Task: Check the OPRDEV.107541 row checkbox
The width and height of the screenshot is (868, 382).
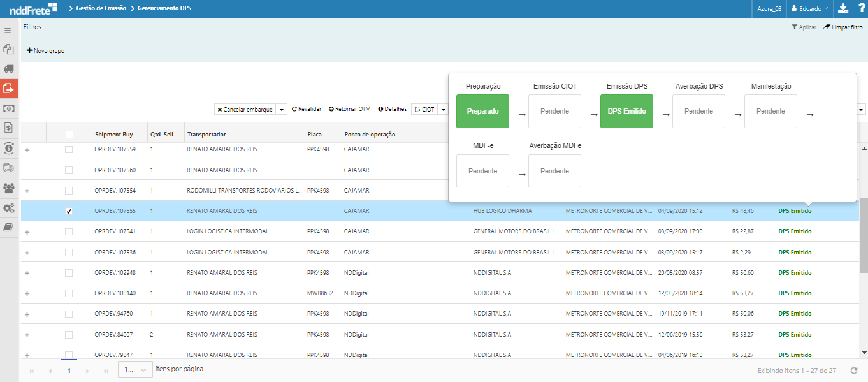Action: point(69,232)
